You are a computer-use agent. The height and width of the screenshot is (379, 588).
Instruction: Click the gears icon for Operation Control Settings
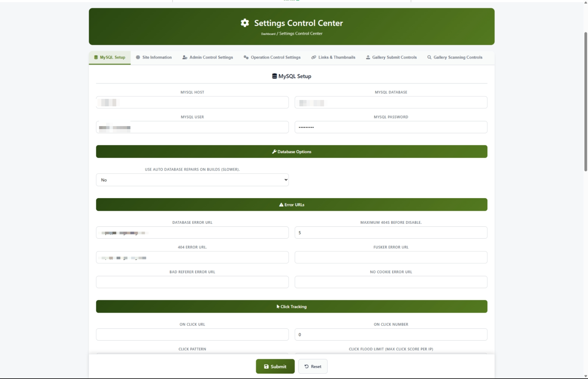point(246,57)
